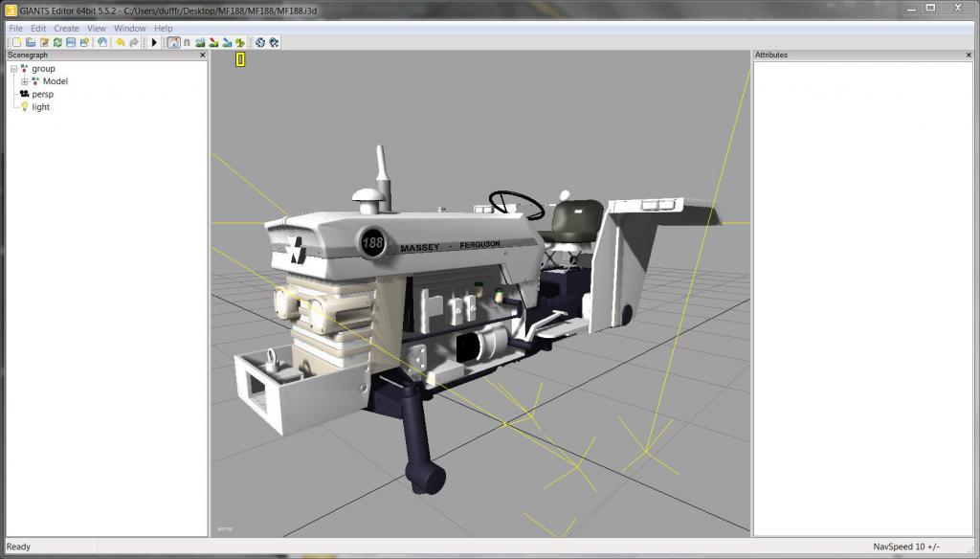
Task: Save the scene with the floppy disk icon
Action: (71, 42)
